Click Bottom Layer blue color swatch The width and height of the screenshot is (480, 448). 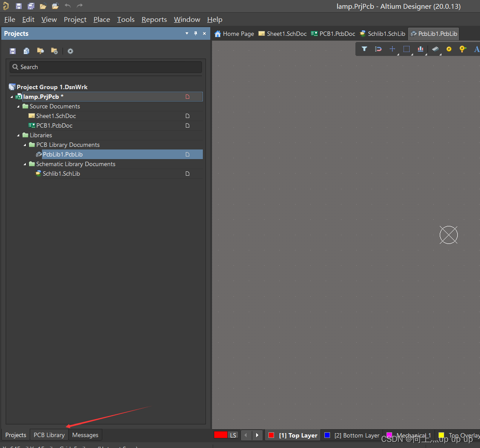coord(327,435)
